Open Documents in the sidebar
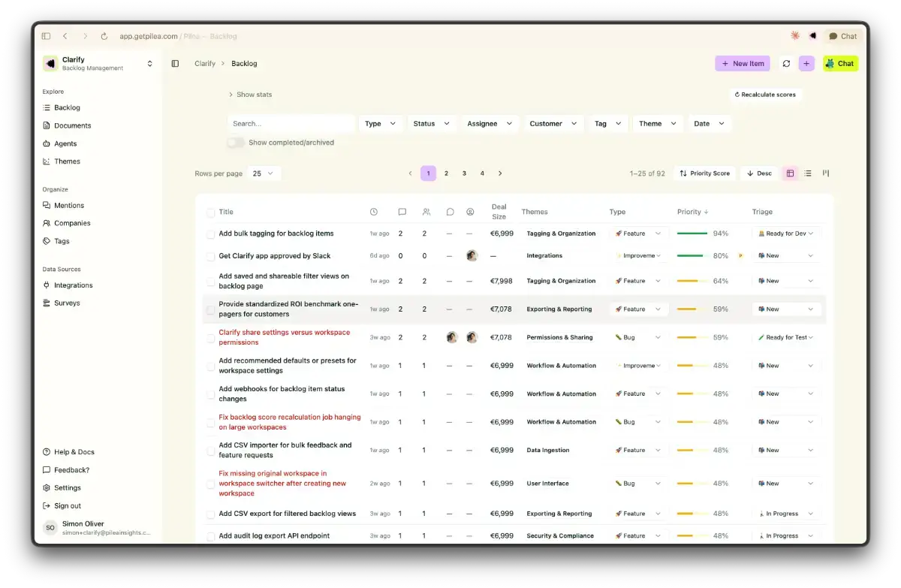The image size is (901, 588). tap(73, 125)
